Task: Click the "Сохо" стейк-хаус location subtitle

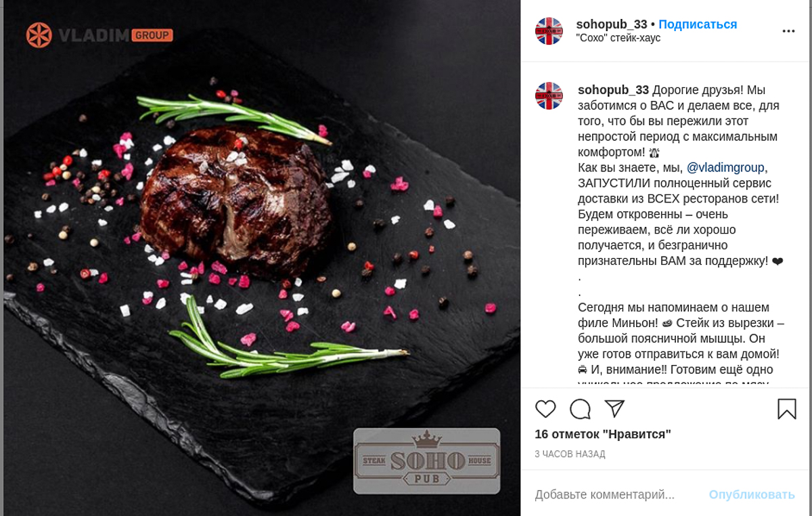Action: coord(618,39)
